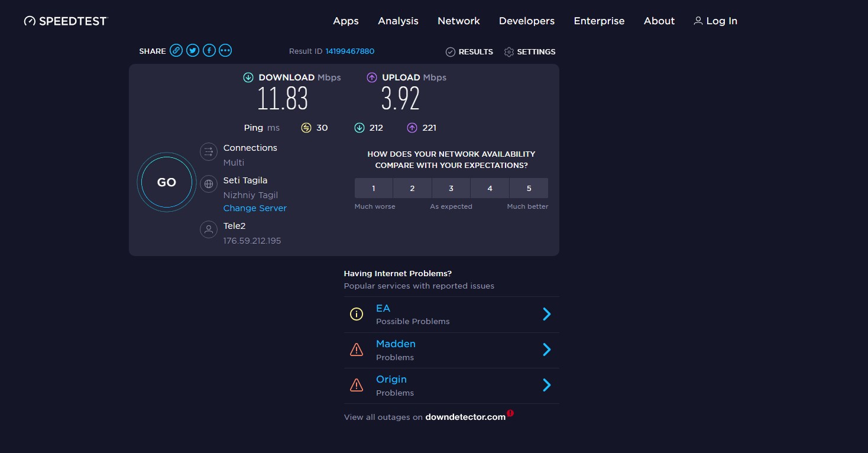The image size is (868, 453).
Task: Click the Madden warning triangle icon
Action: pos(357,350)
